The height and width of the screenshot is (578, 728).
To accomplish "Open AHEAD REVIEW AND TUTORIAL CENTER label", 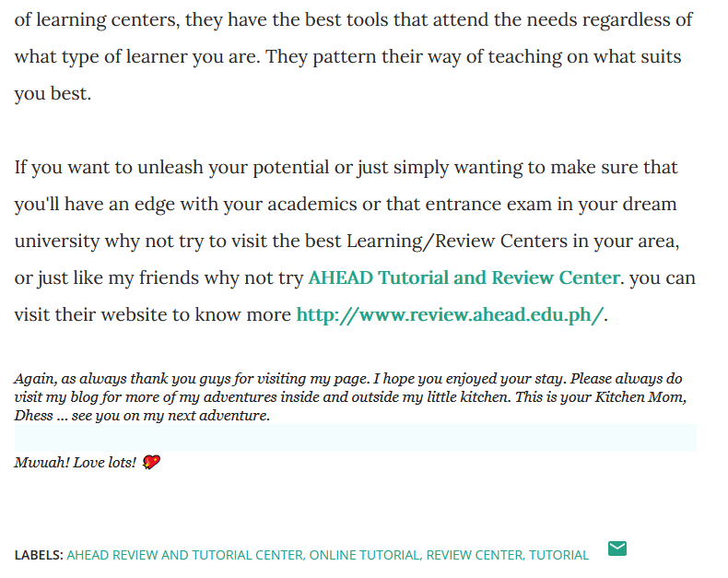I will 186,555.
